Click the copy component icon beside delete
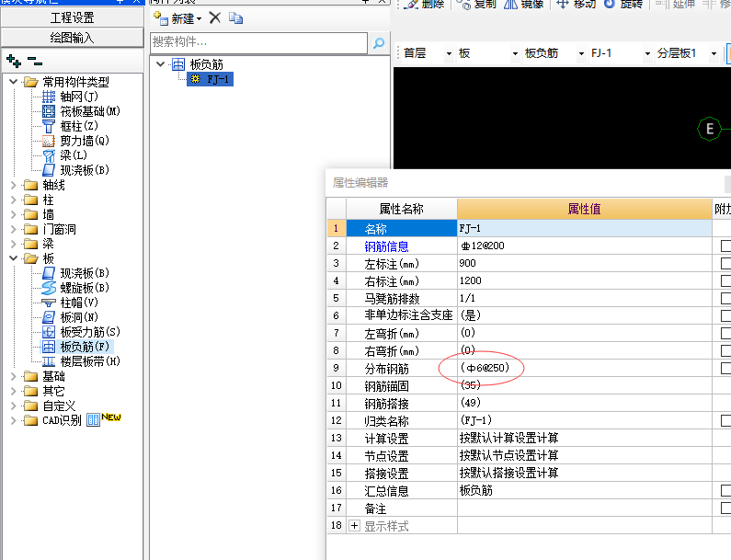 pos(236,18)
